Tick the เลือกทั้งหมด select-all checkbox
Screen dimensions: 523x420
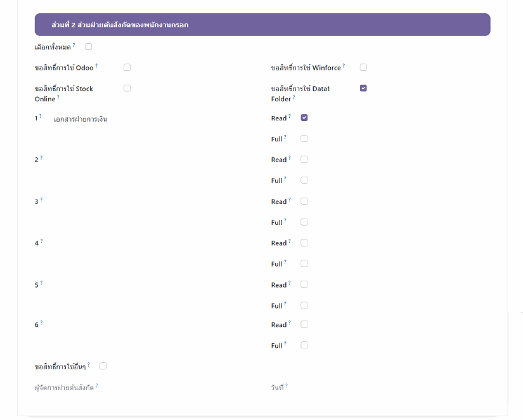coord(88,46)
